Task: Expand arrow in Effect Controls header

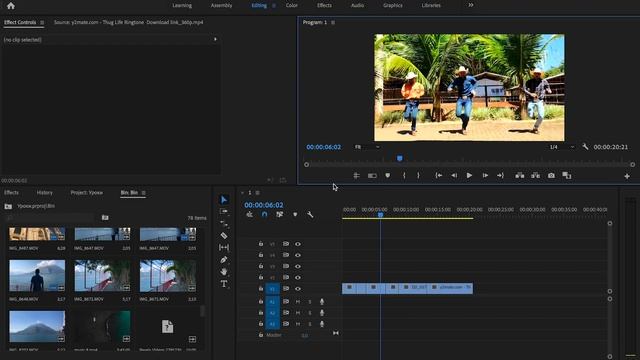Action: pyautogui.click(x=215, y=40)
